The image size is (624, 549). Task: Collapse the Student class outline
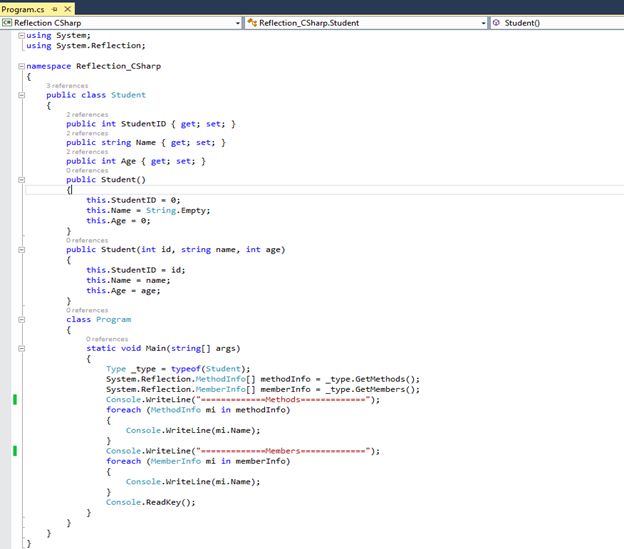coord(21,95)
